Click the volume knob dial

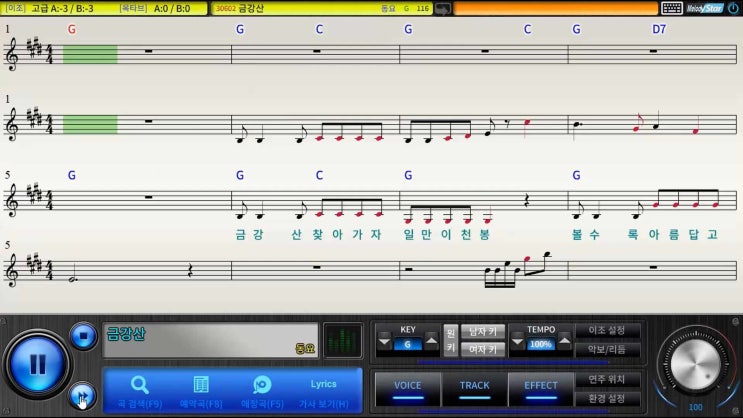coord(695,364)
